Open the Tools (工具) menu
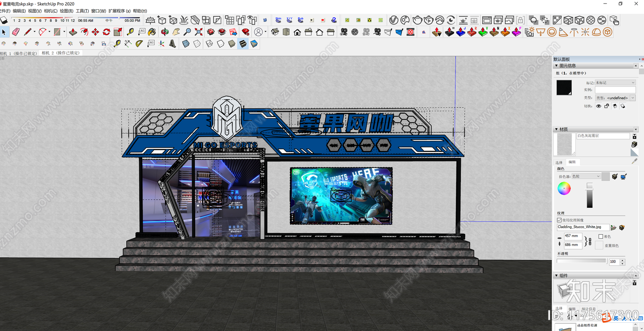Image resolution: width=644 pixels, height=331 pixels. click(82, 11)
